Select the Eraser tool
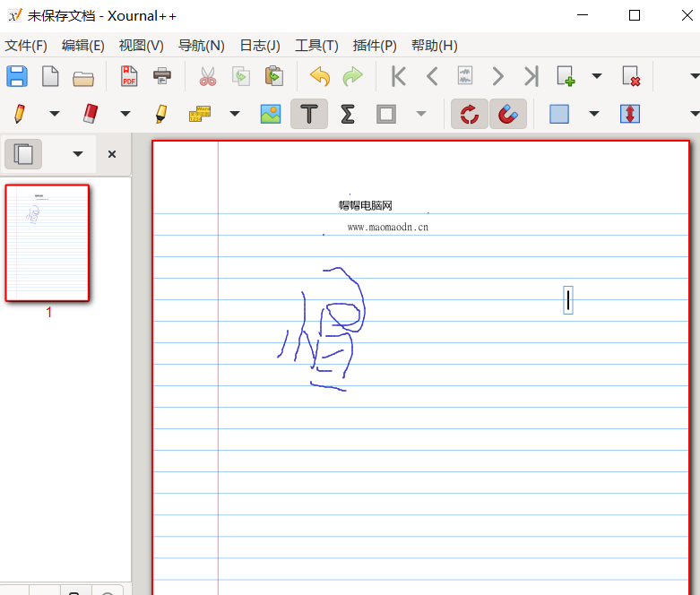 [x=90, y=115]
